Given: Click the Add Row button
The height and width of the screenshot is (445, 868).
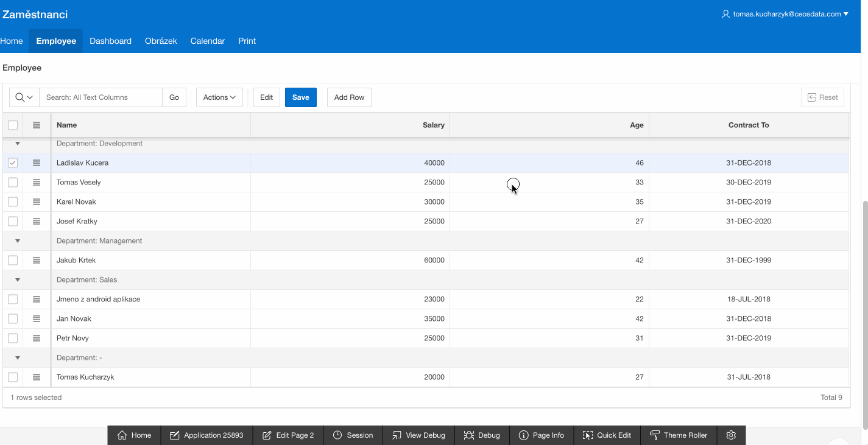Looking at the screenshot, I should [x=349, y=97].
